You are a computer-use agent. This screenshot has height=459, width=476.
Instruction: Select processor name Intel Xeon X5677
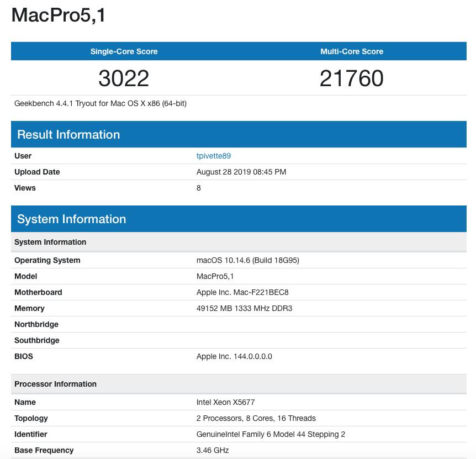coord(225,403)
